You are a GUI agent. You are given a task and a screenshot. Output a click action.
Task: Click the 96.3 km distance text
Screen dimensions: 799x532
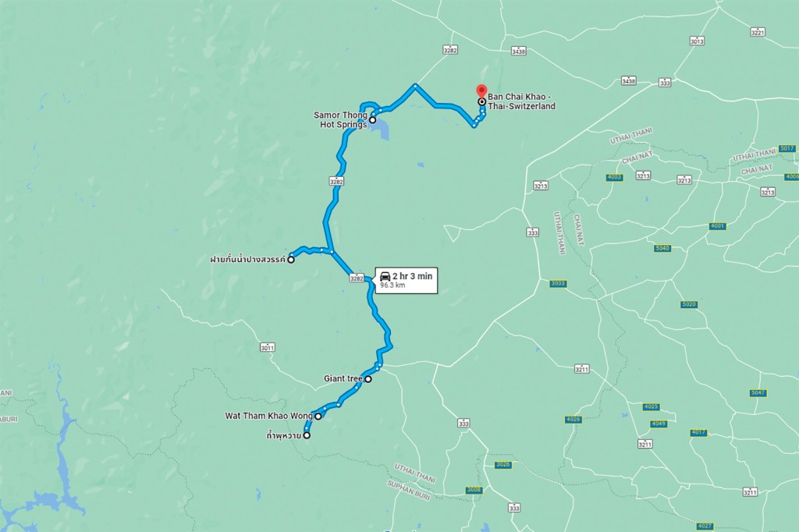click(392, 286)
